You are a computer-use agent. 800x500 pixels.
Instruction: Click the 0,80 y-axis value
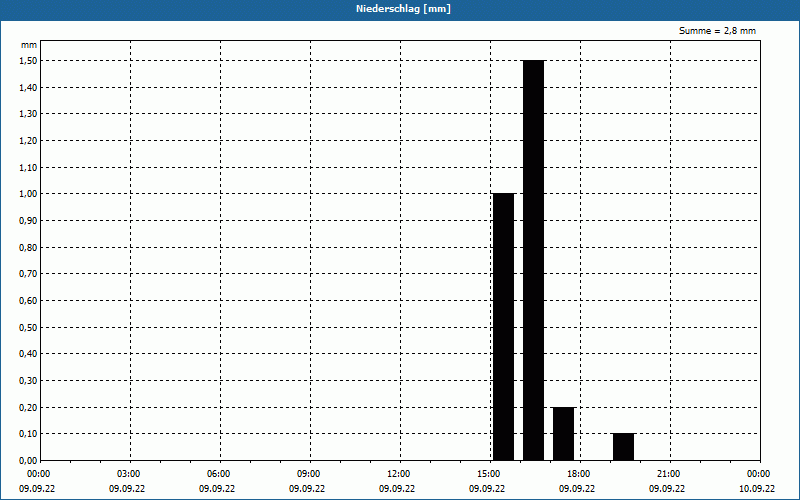pyautogui.click(x=28, y=247)
